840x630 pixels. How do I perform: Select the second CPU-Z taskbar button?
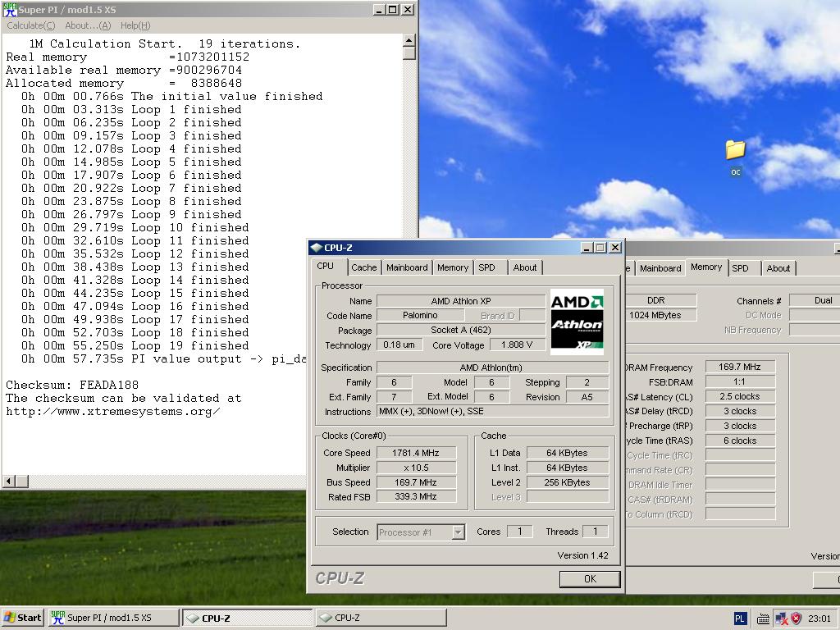(x=381, y=618)
